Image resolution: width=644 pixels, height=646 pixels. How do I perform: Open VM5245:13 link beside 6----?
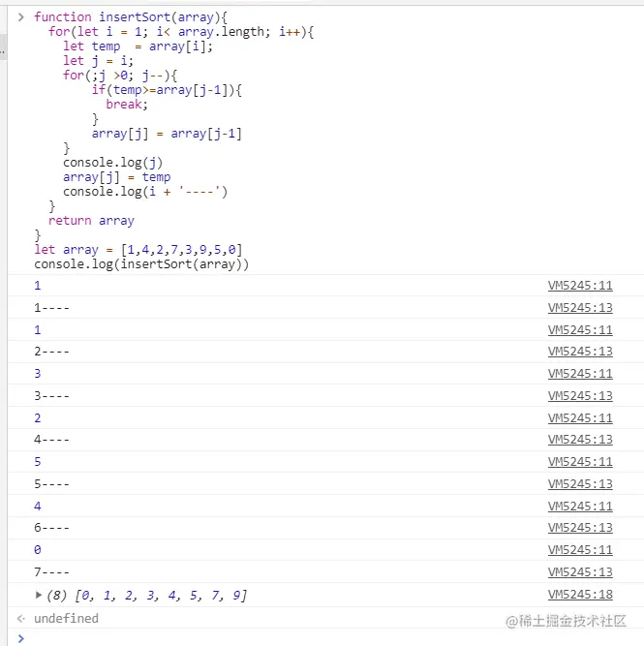580,528
